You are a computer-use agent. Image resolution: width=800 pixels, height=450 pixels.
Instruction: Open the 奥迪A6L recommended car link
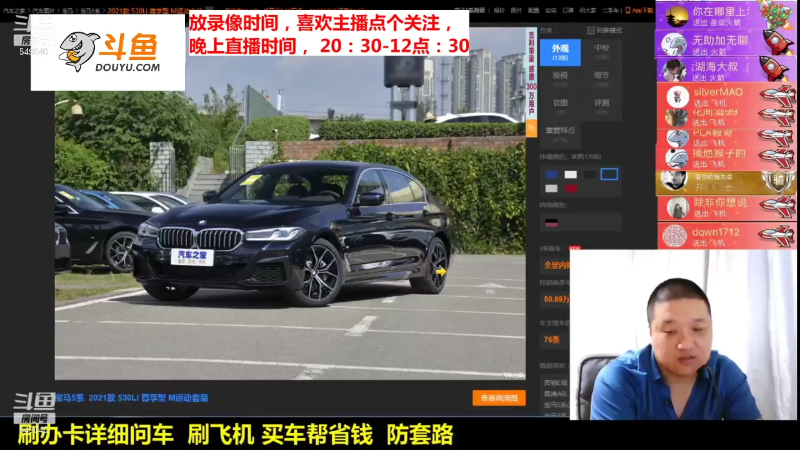tap(556, 394)
